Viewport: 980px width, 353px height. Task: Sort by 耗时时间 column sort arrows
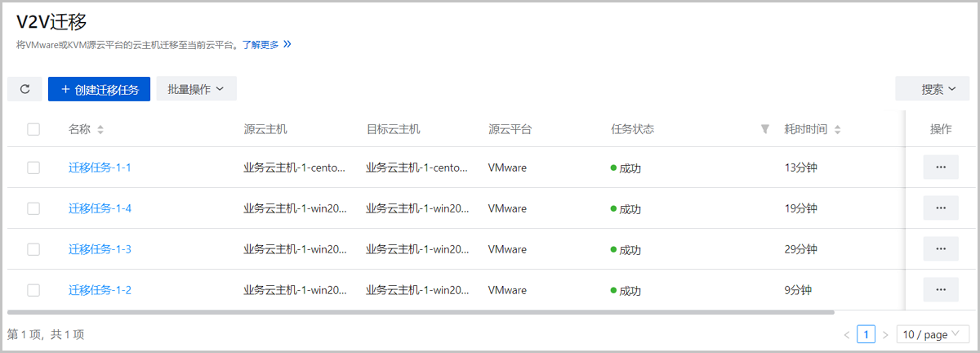click(837, 130)
